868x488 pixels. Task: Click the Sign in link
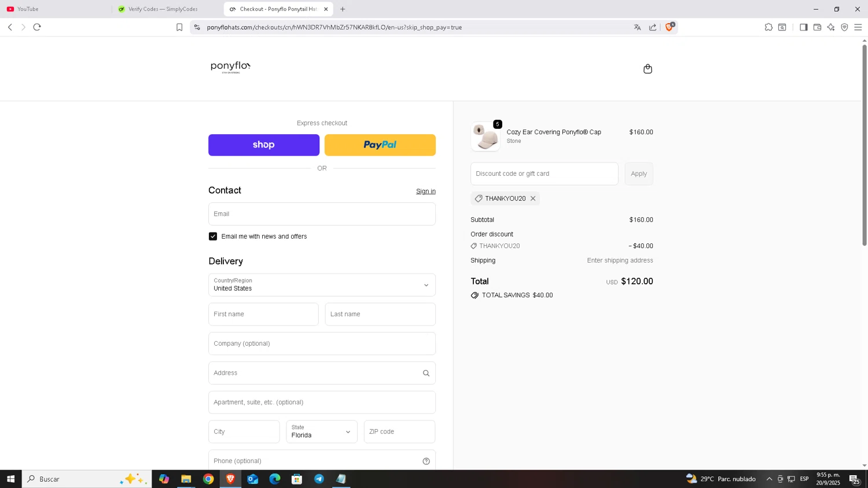point(426,191)
